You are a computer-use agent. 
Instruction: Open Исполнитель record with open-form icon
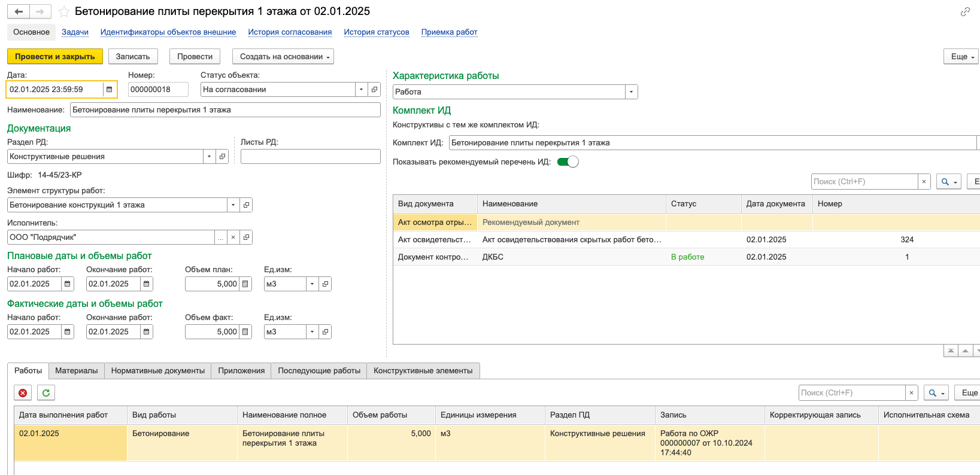pos(246,237)
